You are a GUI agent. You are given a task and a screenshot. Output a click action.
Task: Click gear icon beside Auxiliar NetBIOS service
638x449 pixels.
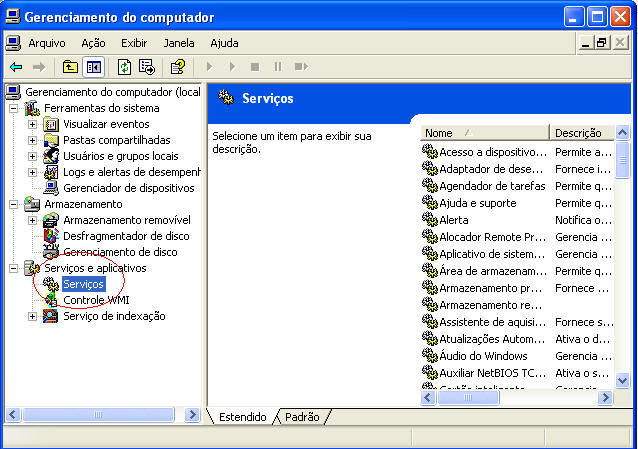pos(430,372)
